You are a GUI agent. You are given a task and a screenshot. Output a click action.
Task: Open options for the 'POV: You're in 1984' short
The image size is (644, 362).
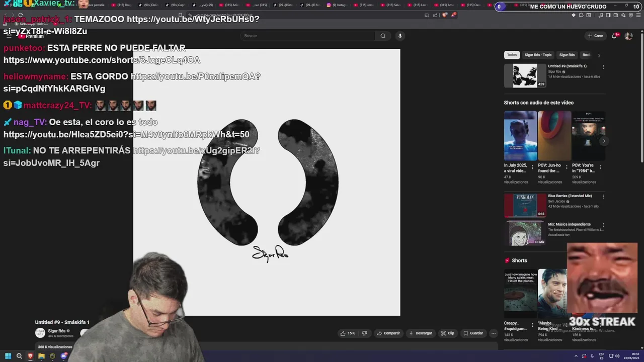[x=600, y=167]
